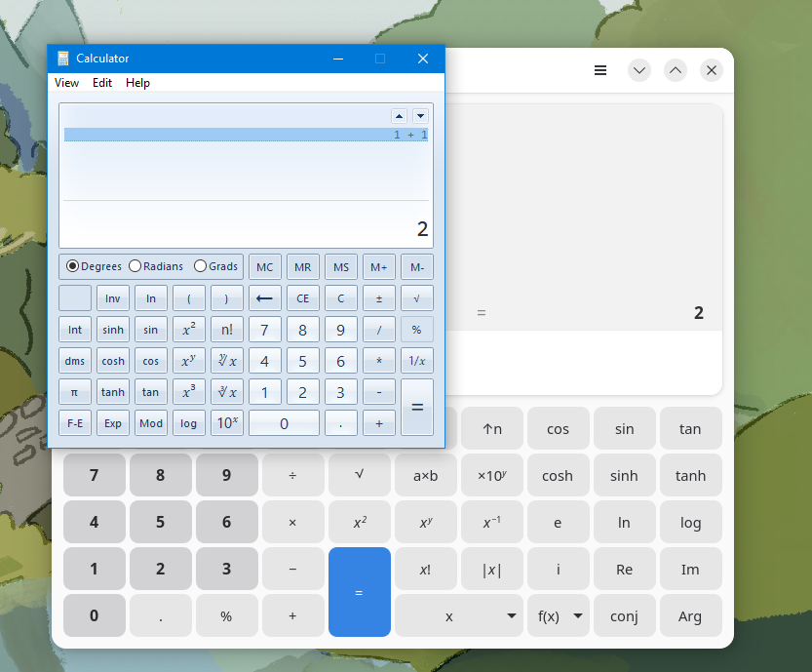Click the F-E notation toggle key
This screenshot has width=812, height=672.
pos(74,423)
